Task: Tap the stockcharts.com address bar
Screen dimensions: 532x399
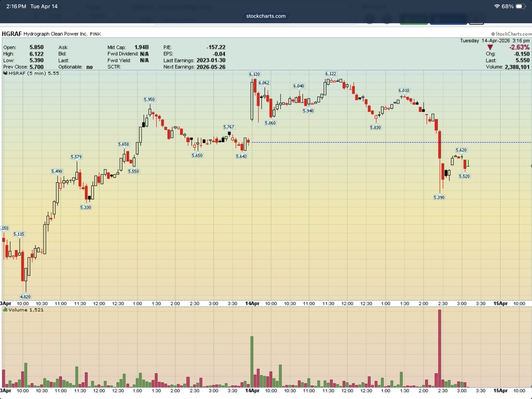Action: (266, 16)
